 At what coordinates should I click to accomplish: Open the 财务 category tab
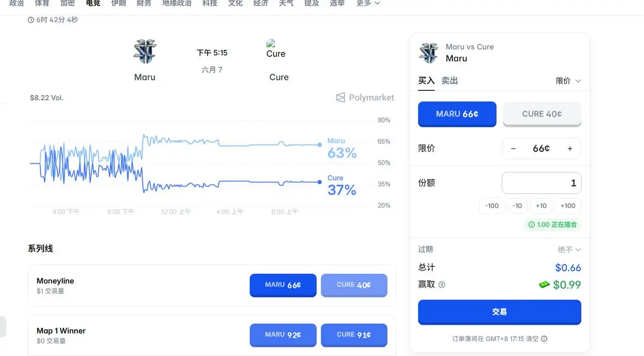pyautogui.click(x=144, y=3)
